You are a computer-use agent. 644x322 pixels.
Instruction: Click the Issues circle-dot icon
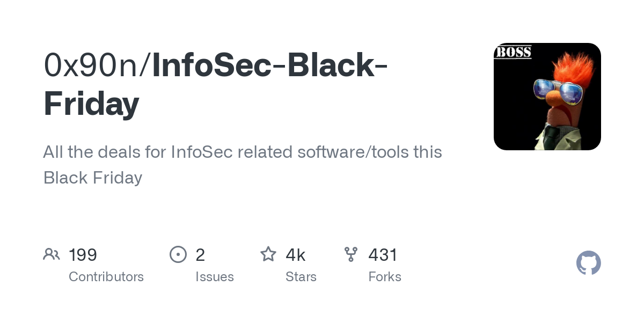178,254
